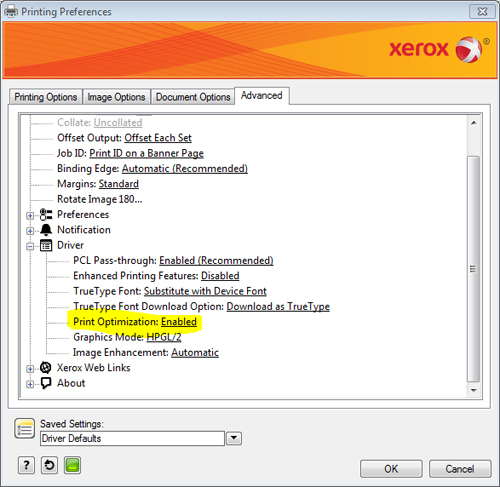Reset settings with the circular arrow button
This screenshot has width=500, height=487.
point(49,465)
